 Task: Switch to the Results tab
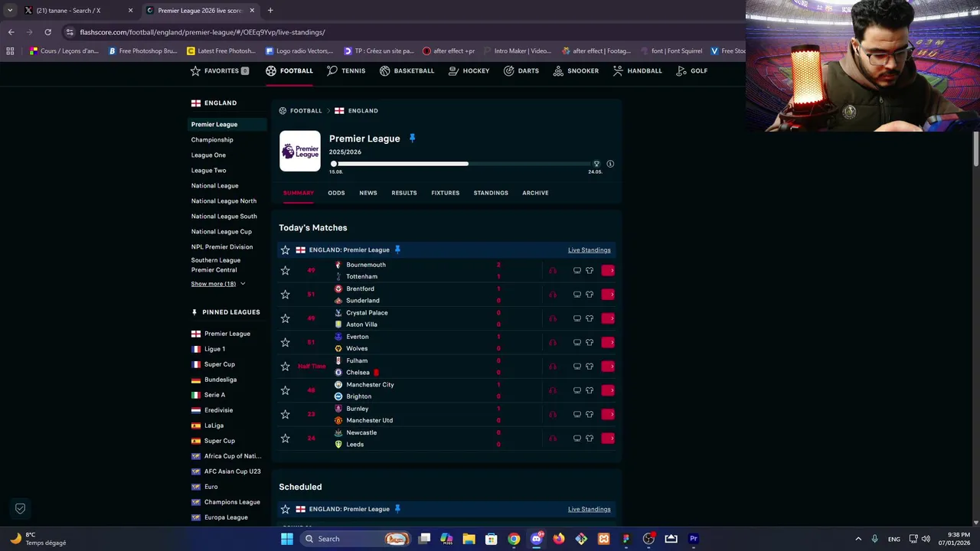pos(404,193)
